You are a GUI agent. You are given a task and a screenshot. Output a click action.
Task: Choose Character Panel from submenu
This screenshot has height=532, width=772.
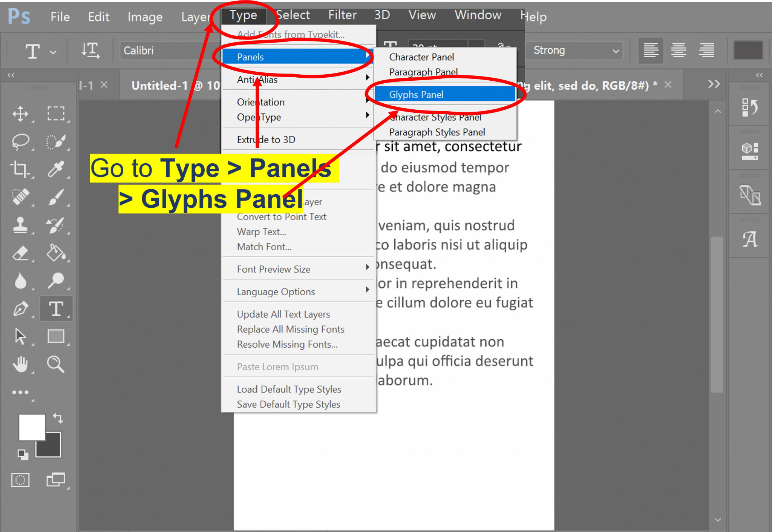coord(445,57)
